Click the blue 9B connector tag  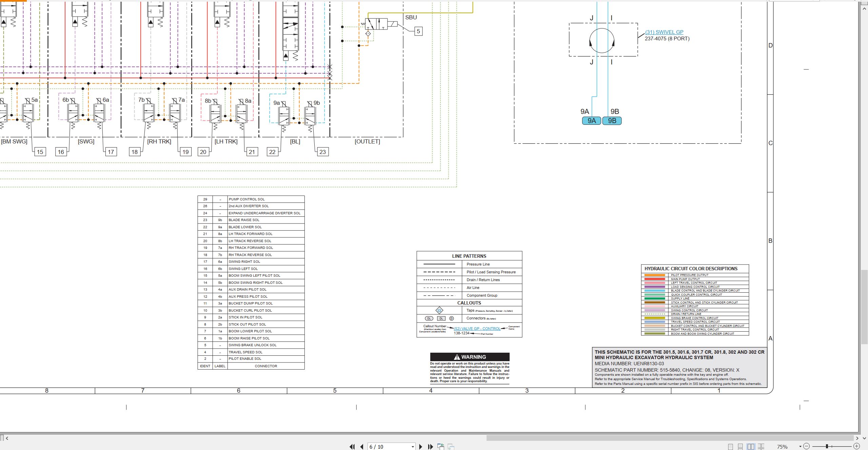coord(612,121)
